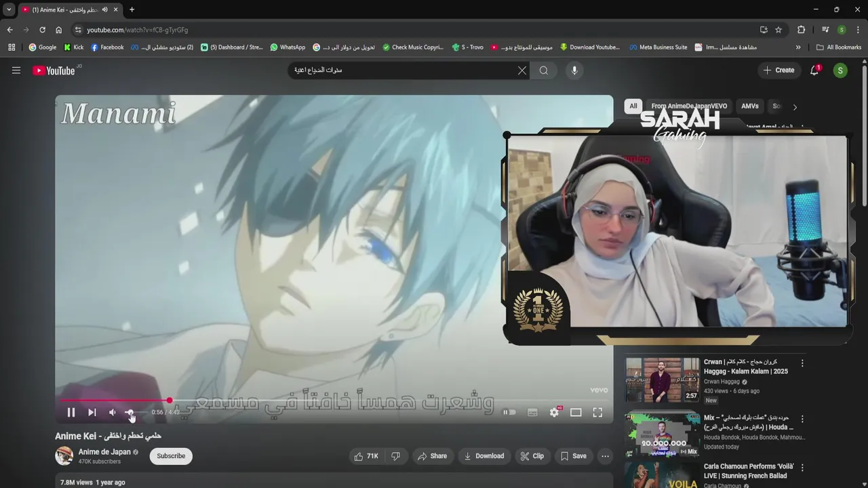Subscribe to Anime de Japan
The width and height of the screenshot is (868, 488).
pyautogui.click(x=171, y=456)
